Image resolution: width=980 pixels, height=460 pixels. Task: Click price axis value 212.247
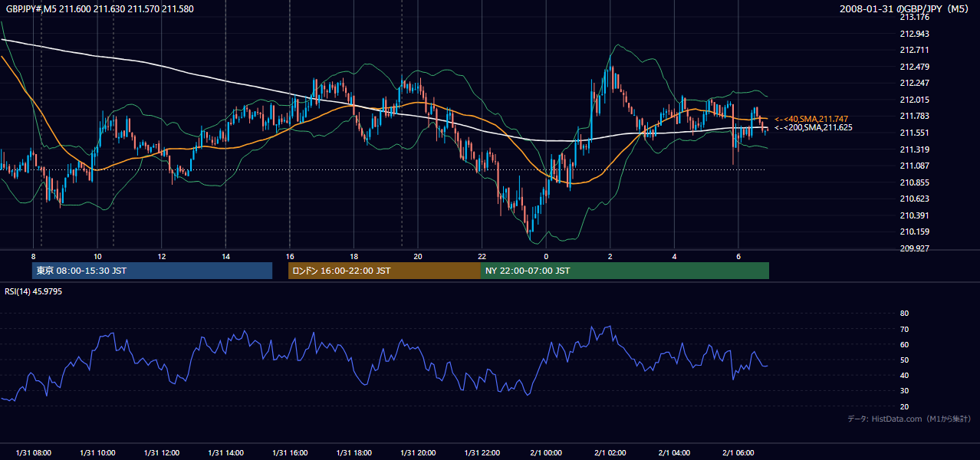point(915,83)
